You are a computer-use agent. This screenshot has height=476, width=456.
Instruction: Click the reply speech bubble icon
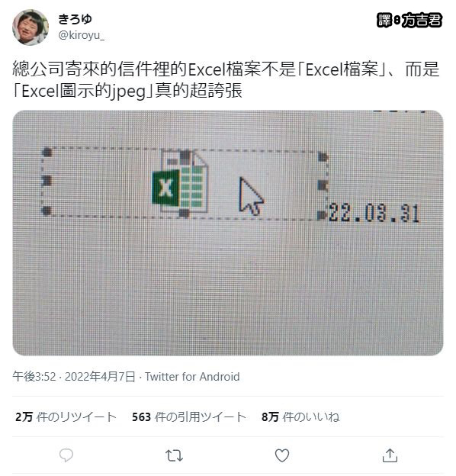66,455
